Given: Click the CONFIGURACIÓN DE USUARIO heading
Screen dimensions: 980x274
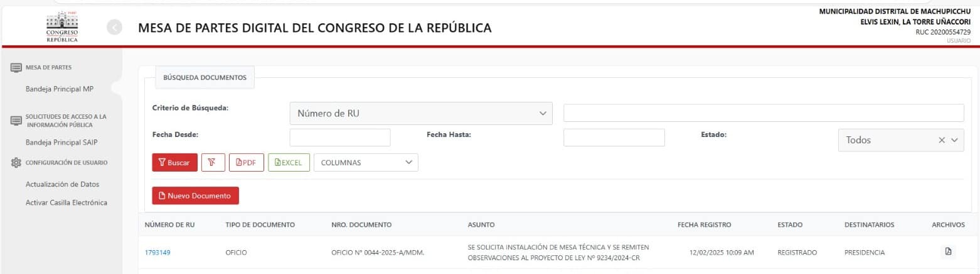Looking at the screenshot, I should pyautogui.click(x=67, y=163).
